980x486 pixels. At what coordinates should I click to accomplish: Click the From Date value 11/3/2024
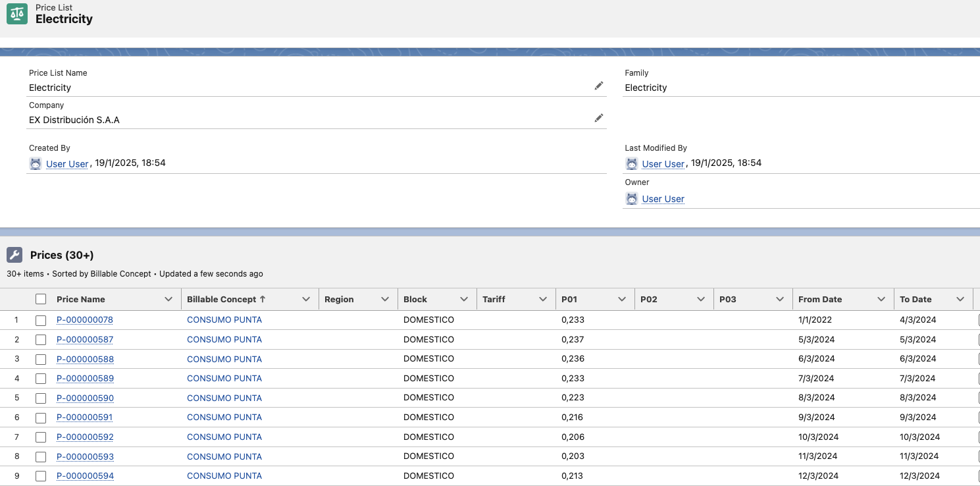818,456
